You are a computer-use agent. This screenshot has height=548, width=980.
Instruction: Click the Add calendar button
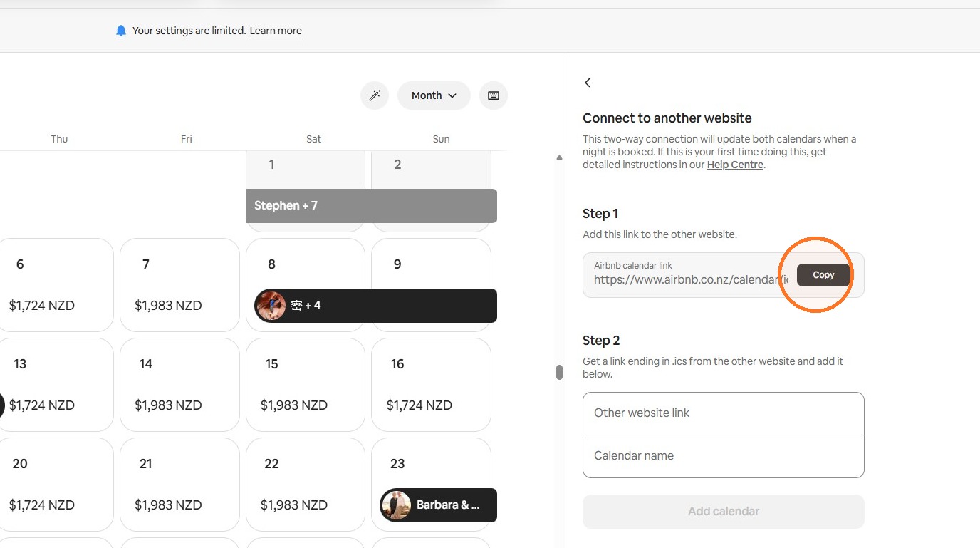click(724, 512)
